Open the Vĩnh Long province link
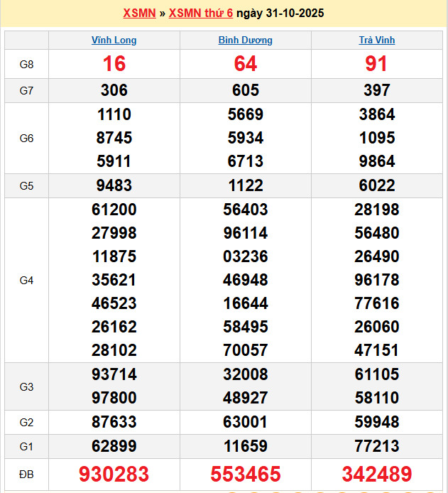 (x=114, y=40)
